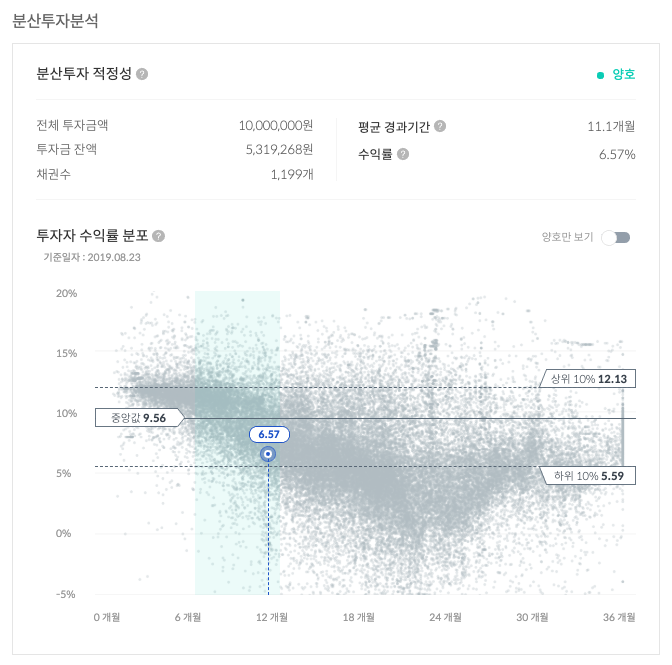Click help icon next to 분산투자 적정성
This screenshot has width=672, height=665.
(x=142, y=74)
